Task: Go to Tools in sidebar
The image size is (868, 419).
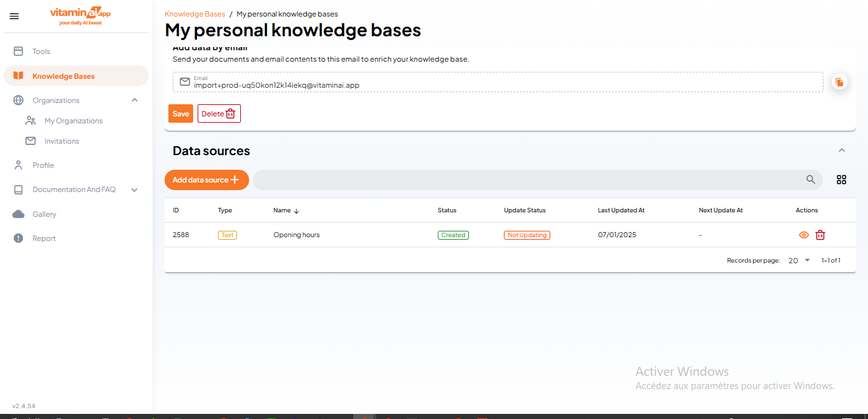Action: pos(41,52)
